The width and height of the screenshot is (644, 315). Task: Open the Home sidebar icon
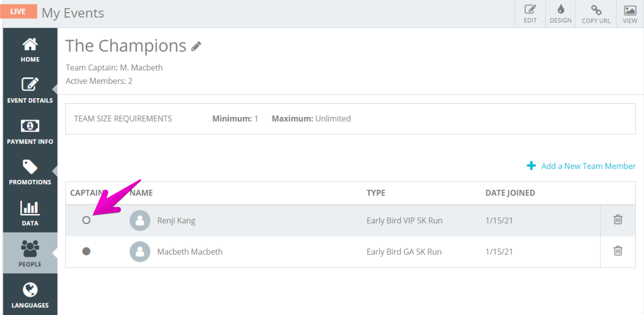point(30,49)
